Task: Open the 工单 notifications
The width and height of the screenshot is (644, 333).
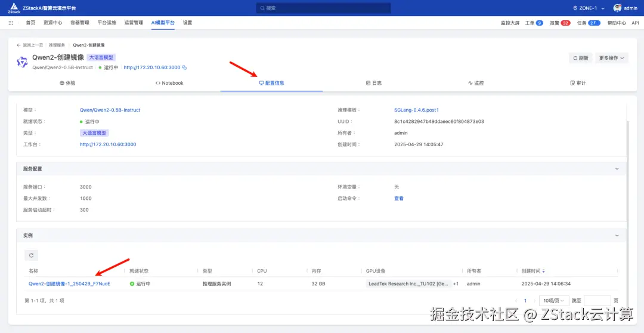Action: coord(534,23)
